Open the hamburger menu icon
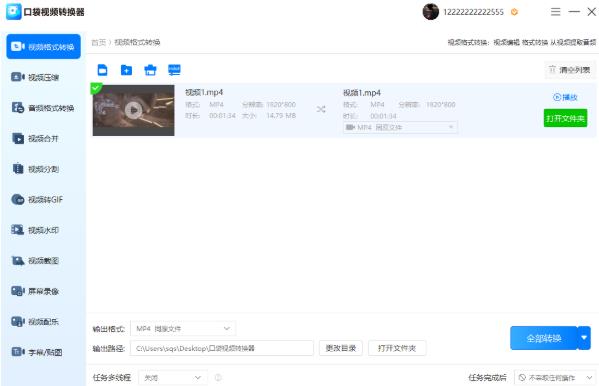 pyautogui.click(x=555, y=12)
